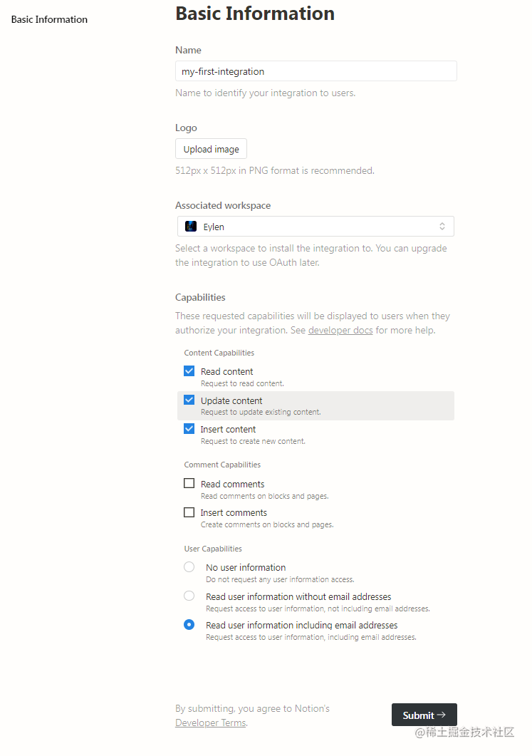
Task: Click the Update content label text
Action: [x=231, y=400]
